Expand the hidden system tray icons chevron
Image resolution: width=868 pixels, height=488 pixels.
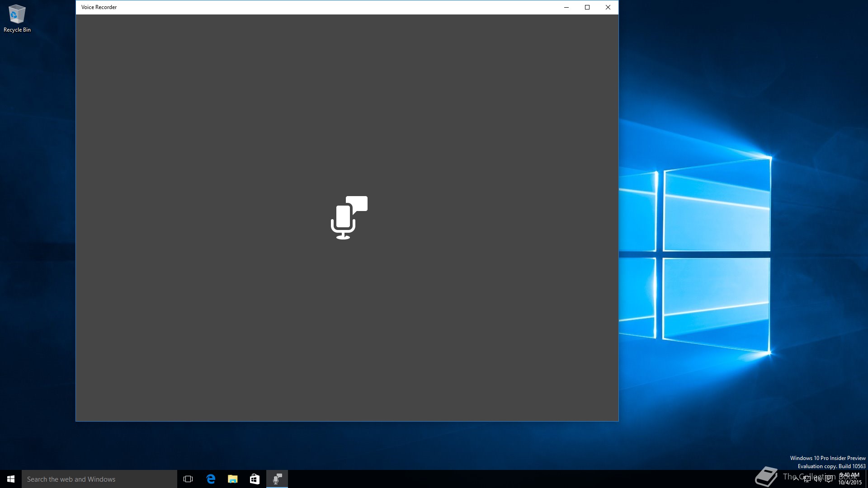(796, 479)
